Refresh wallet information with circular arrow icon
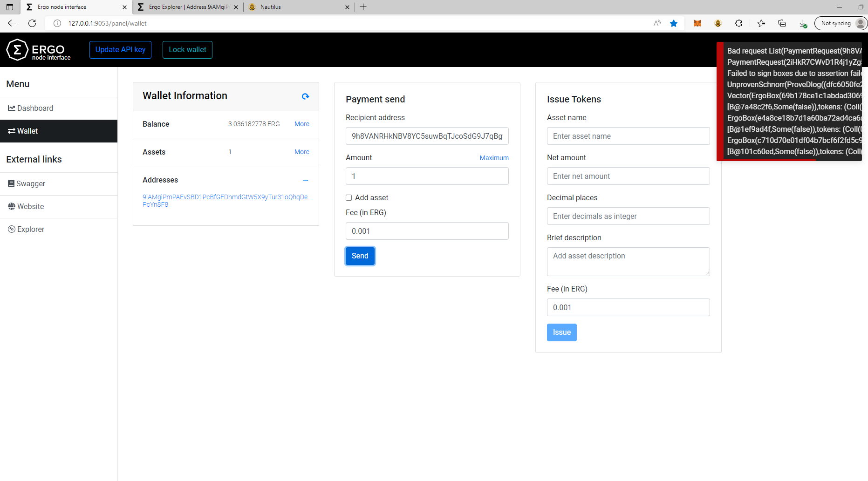The height and width of the screenshot is (481, 868). [x=306, y=96]
